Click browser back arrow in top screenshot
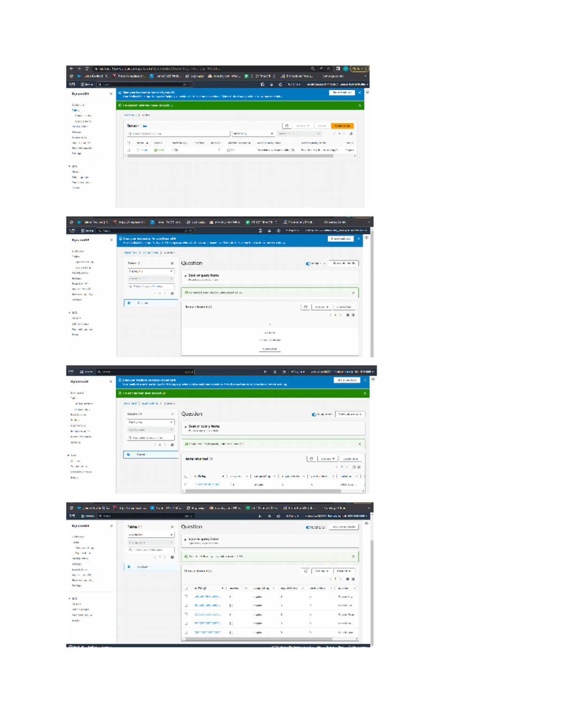This screenshot has height=728, width=563. pyautogui.click(x=71, y=68)
